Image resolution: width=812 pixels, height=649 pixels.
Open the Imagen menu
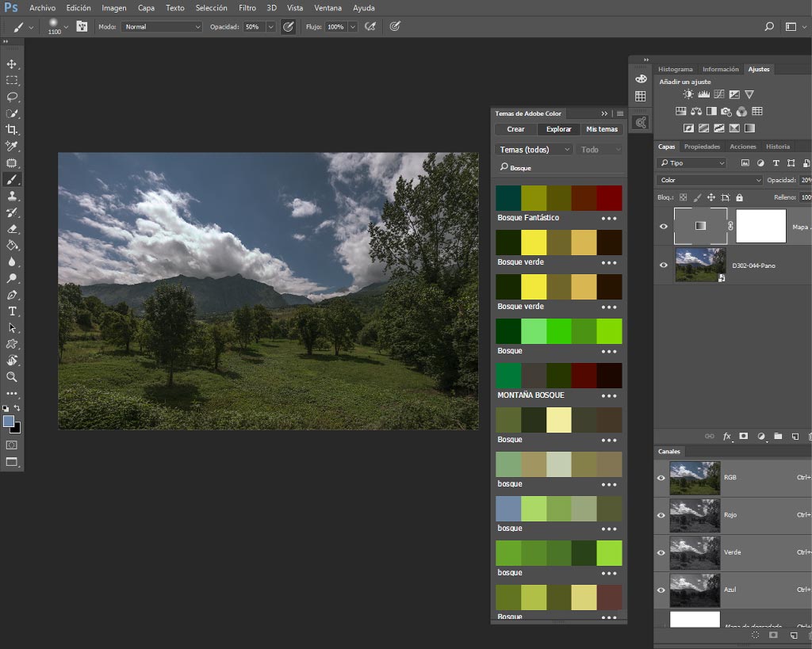point(114,8)
